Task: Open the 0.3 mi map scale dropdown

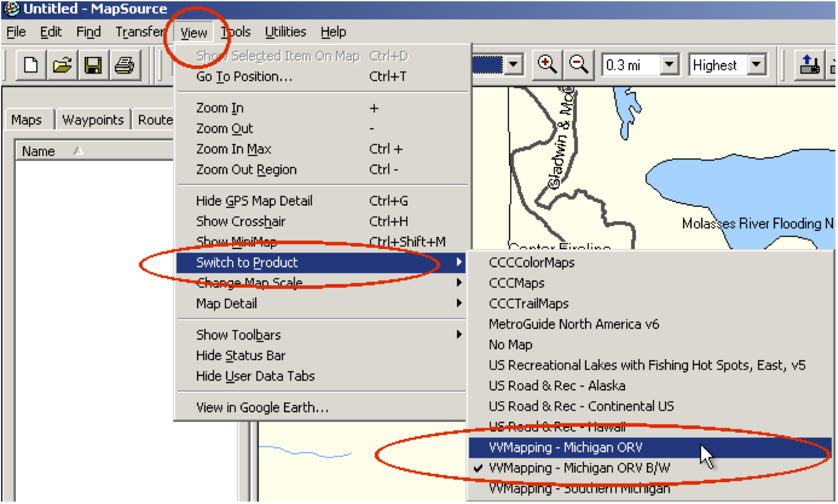Action: pos(670,64)
